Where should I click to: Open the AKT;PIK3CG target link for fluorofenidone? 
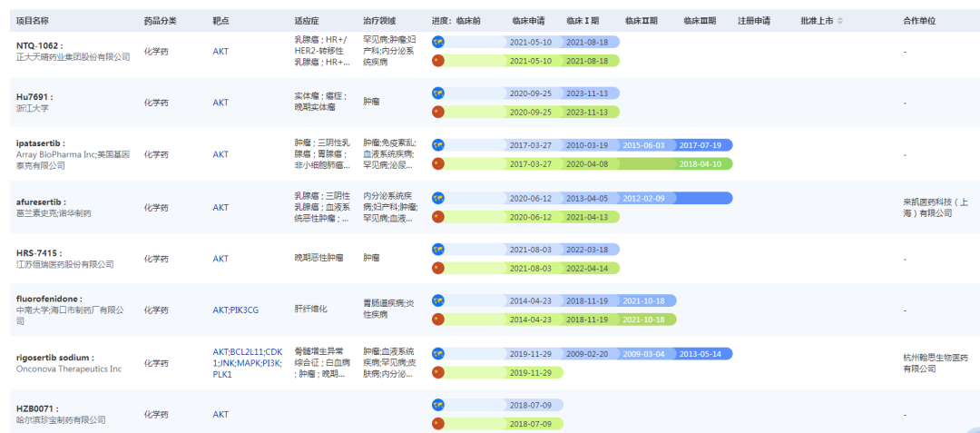pyautogui.click(x=235, y=310)
